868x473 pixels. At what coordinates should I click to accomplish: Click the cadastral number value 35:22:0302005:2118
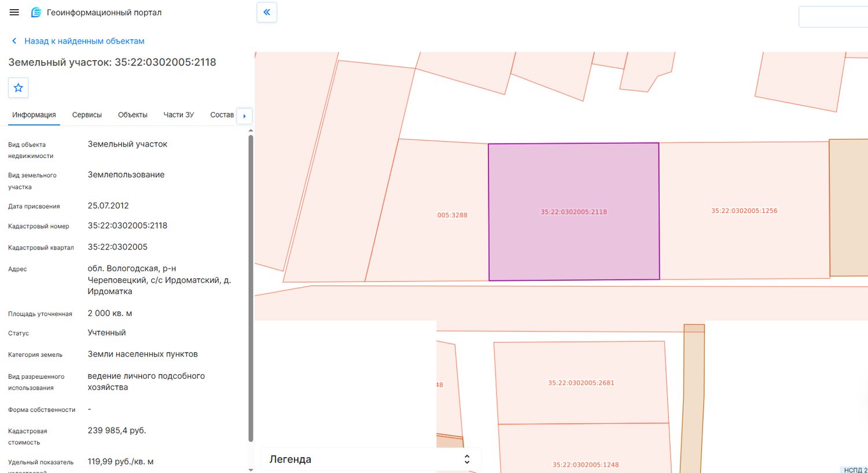pos(127,226)
